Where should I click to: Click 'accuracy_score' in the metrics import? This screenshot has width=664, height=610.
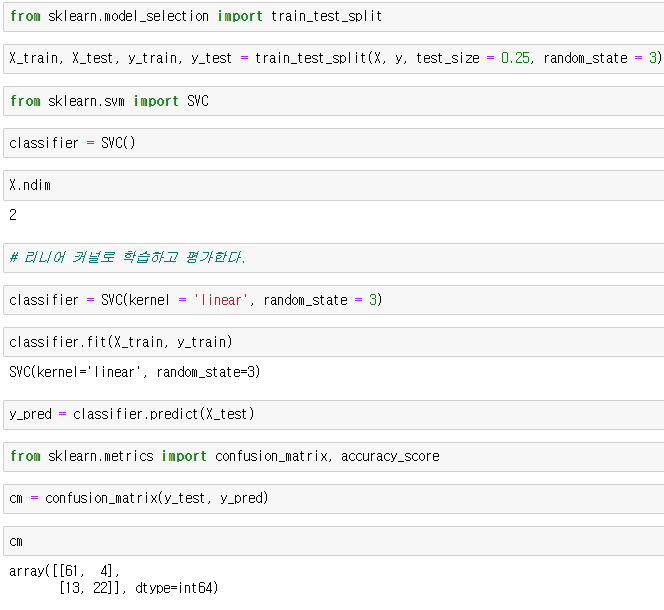click(x=390, y=456)
